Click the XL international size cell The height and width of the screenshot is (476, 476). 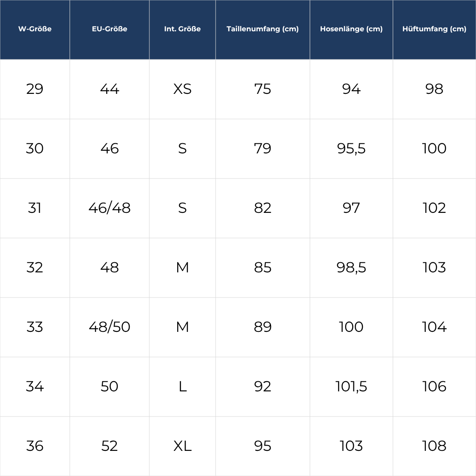182,446
